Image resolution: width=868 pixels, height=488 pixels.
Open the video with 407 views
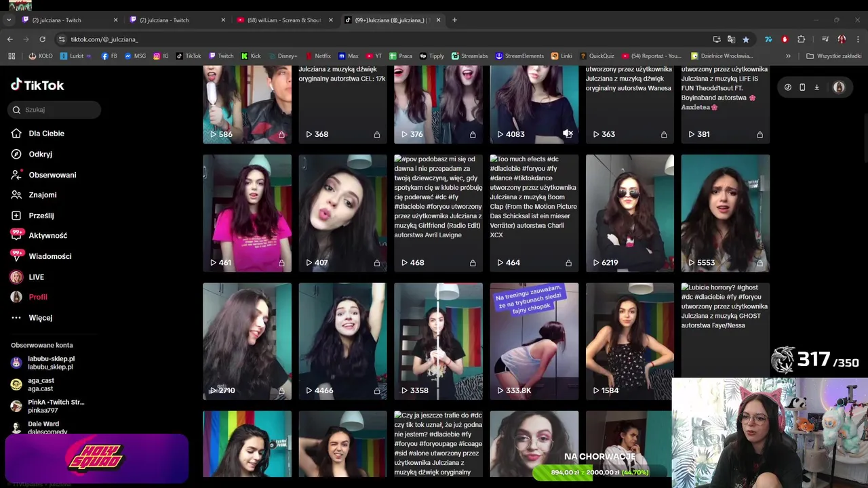pyautogui.click(x=342, y=213)
